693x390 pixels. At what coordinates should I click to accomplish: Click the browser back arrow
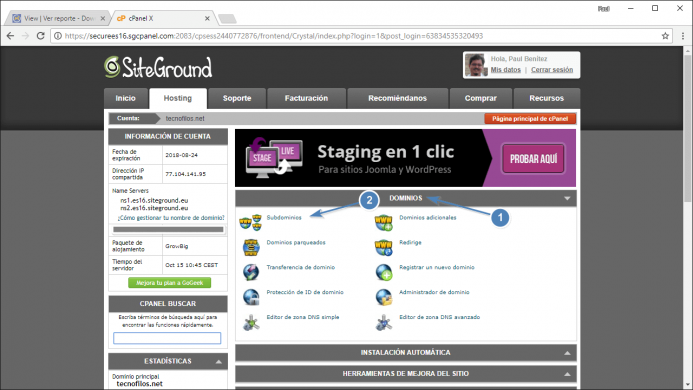(x=10, y=36)
